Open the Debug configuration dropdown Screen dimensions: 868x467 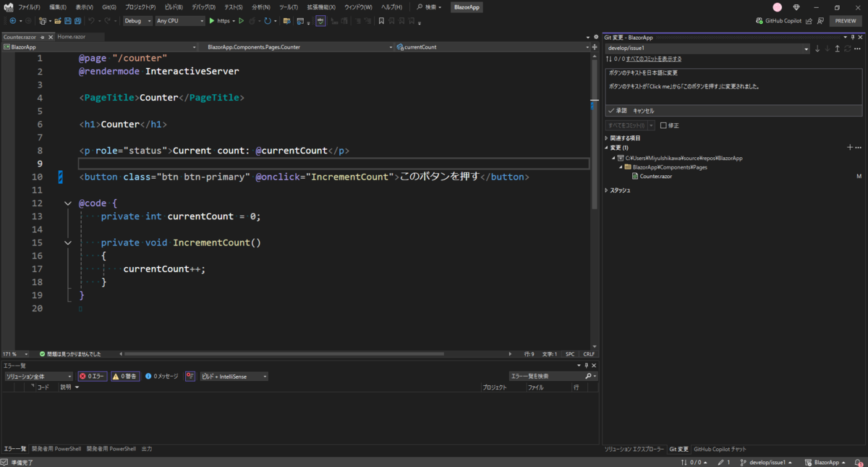coord(137,21)
